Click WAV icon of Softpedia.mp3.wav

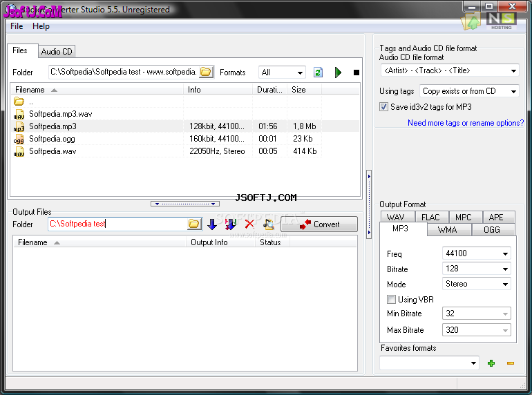click(x=19, y=114)
